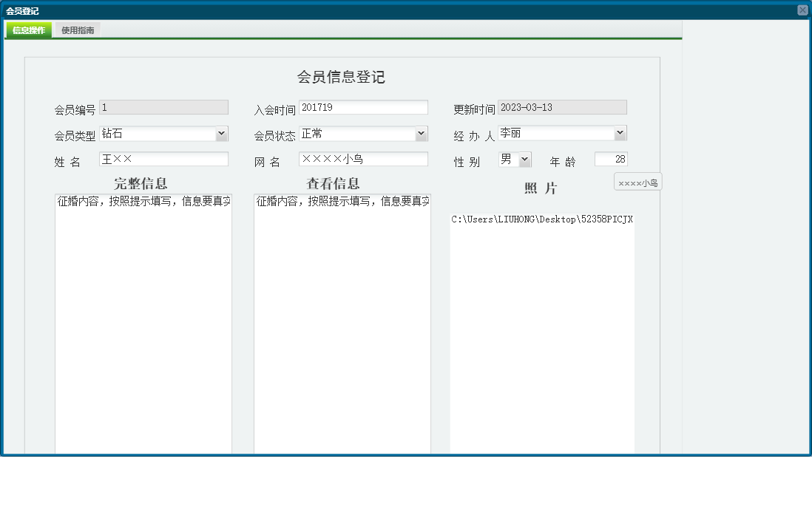Expand the 会员类型 dropdown showing 钻石

163,133
